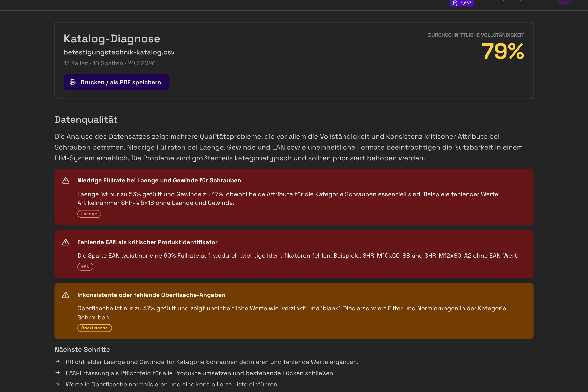The height and width of the screenshot is (392, 588).
Task: Click the Durchschnittliche Vollständigkeit label
Action: pyautogui.click(x=476, y=35)
